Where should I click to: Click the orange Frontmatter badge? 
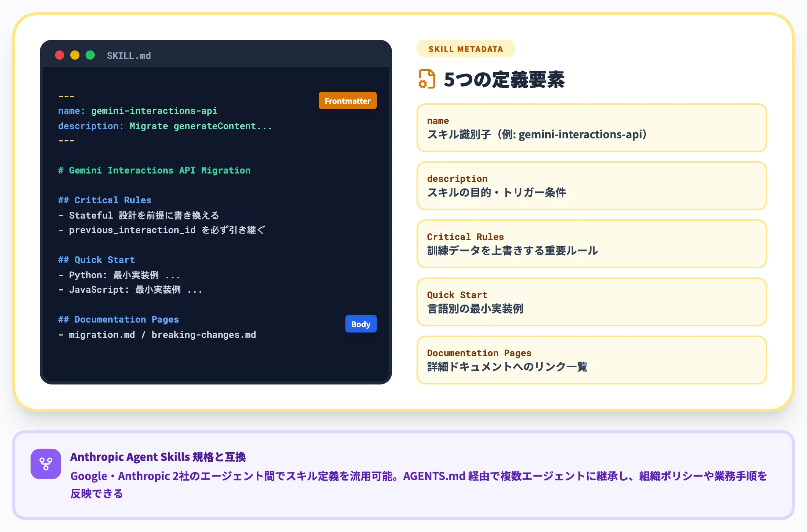pos(348,101)
